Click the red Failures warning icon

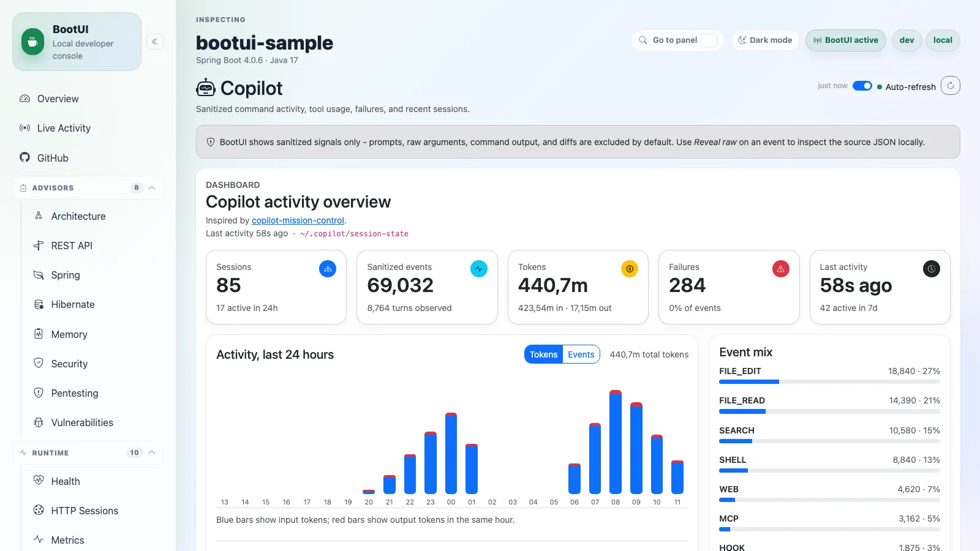(x=780, y=269)
